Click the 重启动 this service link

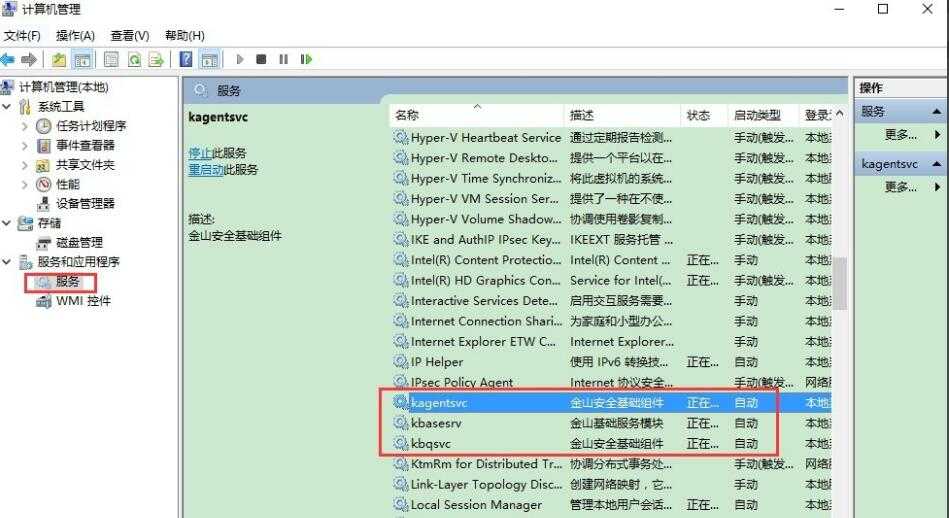point(206,170)
